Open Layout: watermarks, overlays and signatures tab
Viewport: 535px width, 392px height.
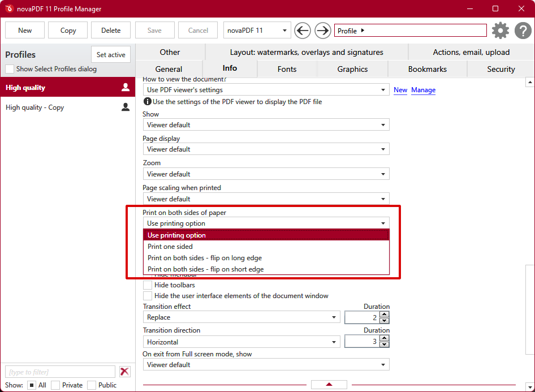click(307, 52)
